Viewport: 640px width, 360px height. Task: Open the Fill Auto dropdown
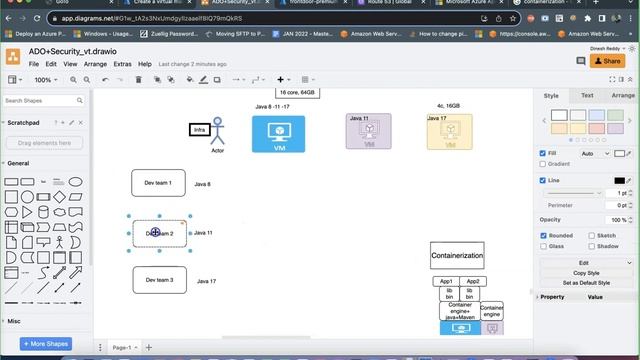595,154
